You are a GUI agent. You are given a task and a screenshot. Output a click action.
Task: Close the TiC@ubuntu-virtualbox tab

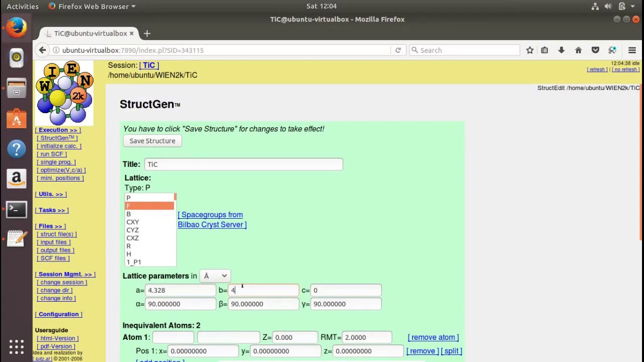131,33
